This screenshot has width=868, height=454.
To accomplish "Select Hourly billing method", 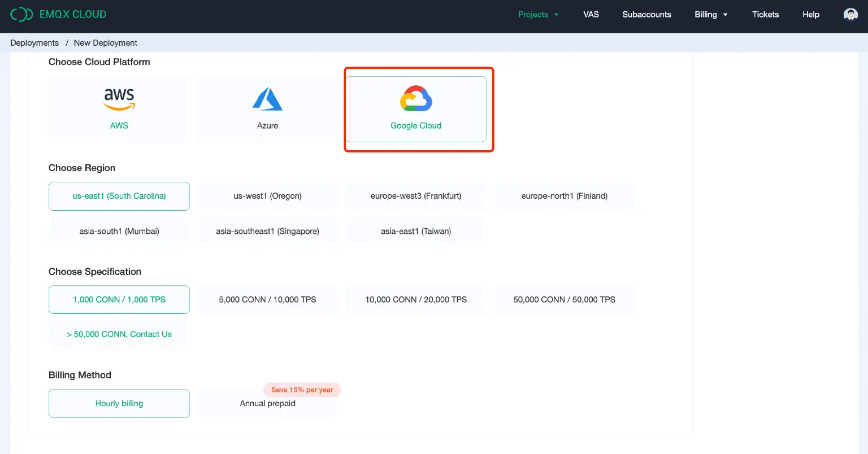I will coord(119,403).
